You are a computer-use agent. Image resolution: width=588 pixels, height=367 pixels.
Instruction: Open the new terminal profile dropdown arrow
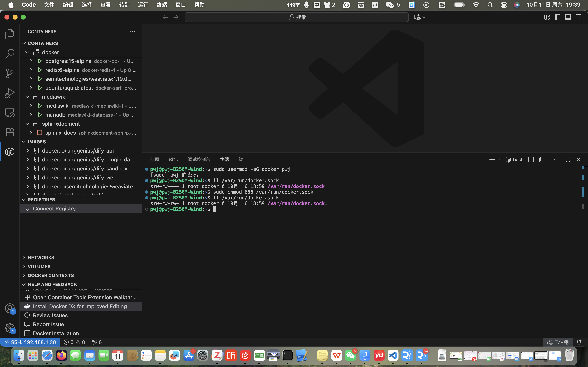click(x=499, y=160)
